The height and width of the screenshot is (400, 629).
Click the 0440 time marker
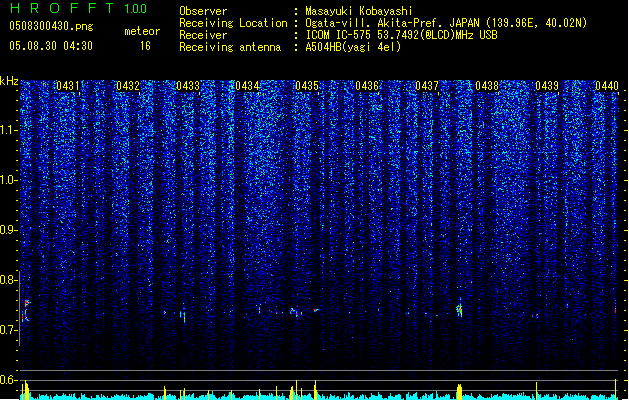click(607, 86)
